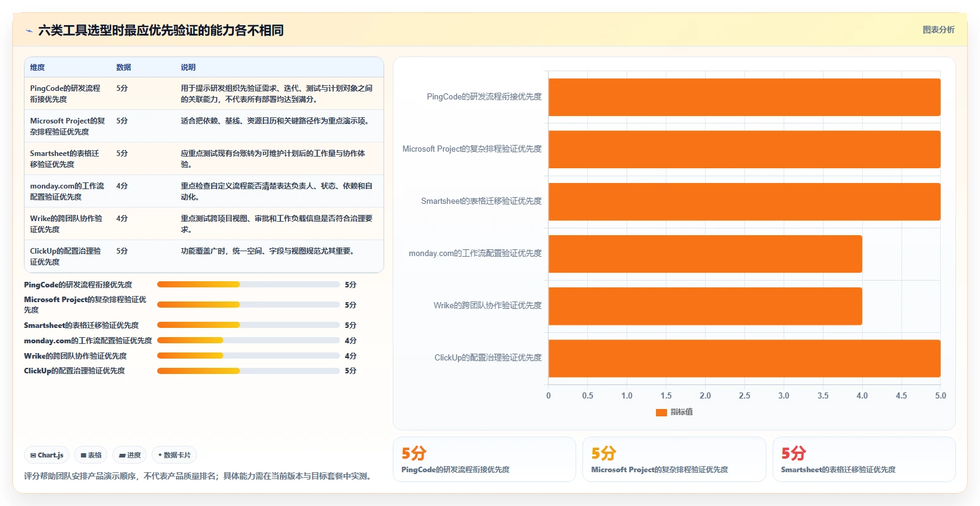Click the Wrike的跨团队协作验证优先度 chart axis label
The image size is (980, 506).
coord(487,306)
